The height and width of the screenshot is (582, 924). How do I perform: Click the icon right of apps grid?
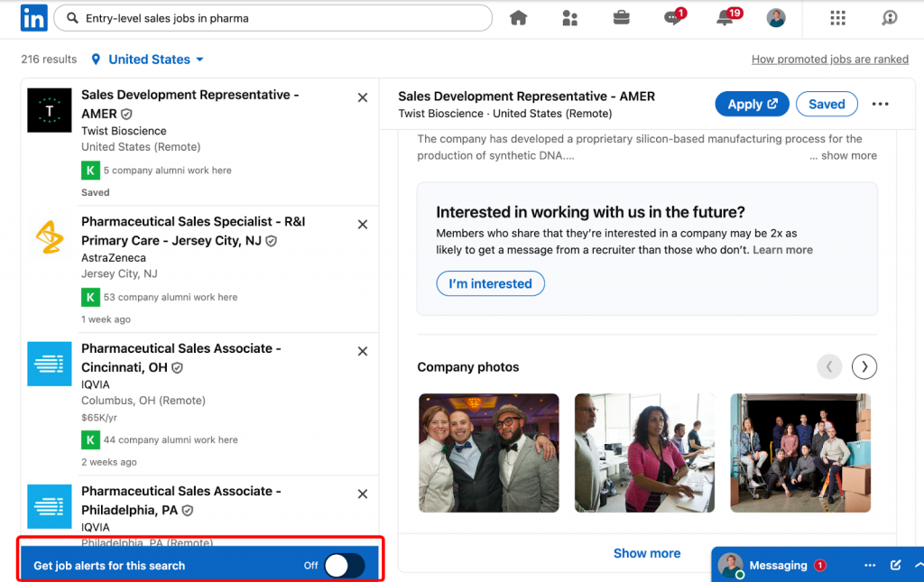point(889,18)
